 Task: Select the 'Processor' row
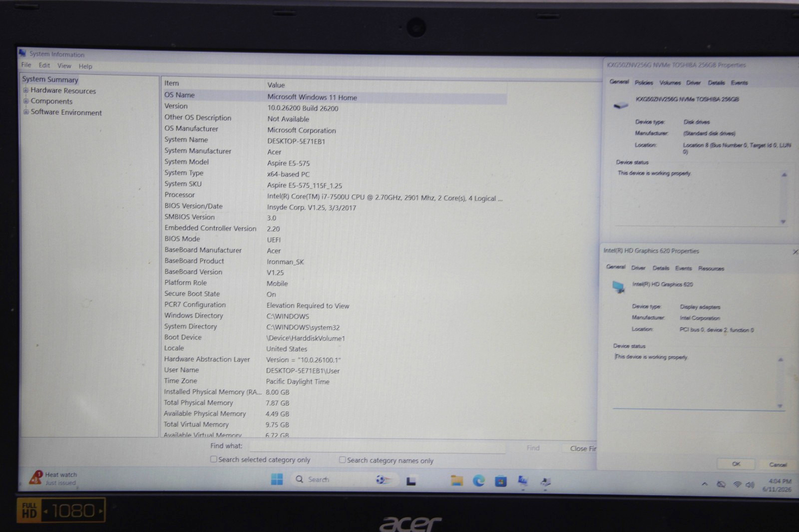[x=335, y=196]
